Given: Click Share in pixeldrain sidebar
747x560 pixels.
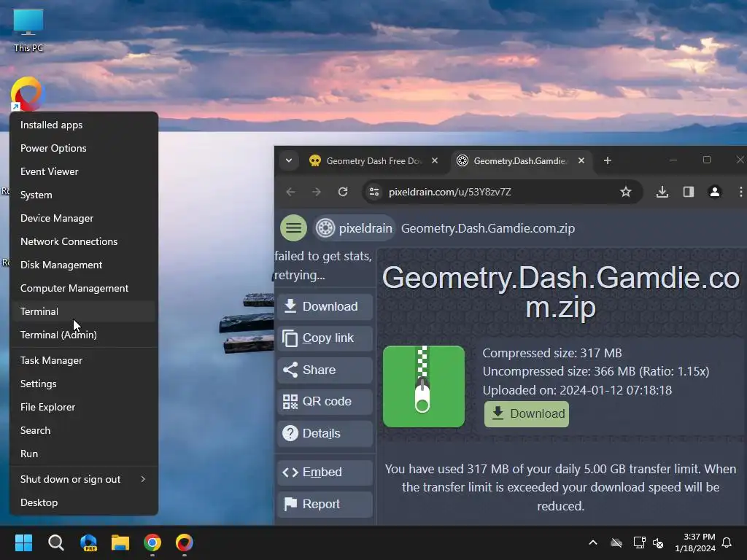Looking at the screenshot, I should point(325,370).
